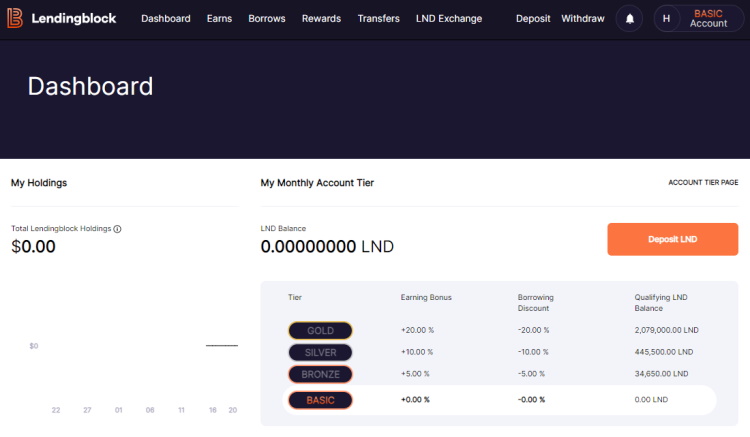
Task: Select the BASIC tier badge
Action: tap(320, 400)
